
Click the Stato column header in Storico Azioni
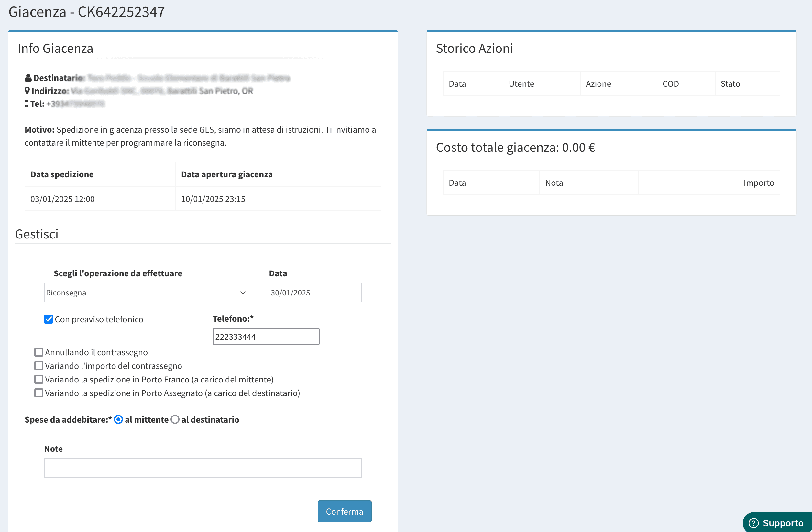coord(730,84)
